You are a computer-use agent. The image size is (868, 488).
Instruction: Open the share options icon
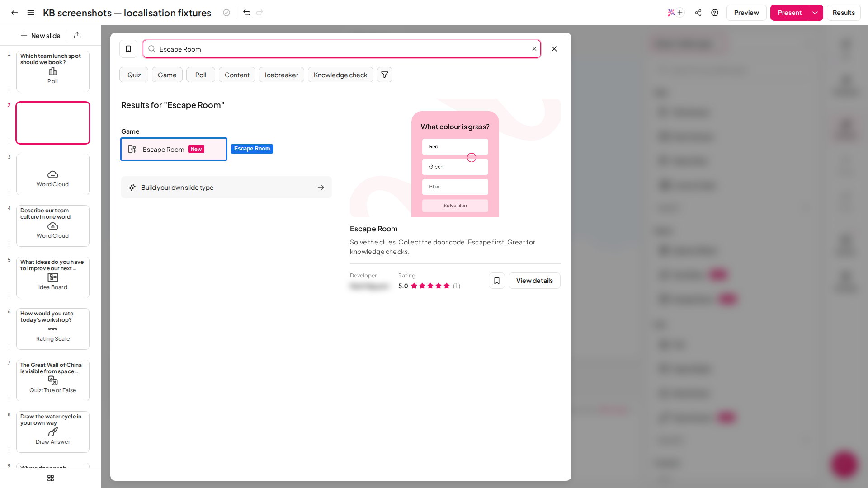(x=698, y=13)
